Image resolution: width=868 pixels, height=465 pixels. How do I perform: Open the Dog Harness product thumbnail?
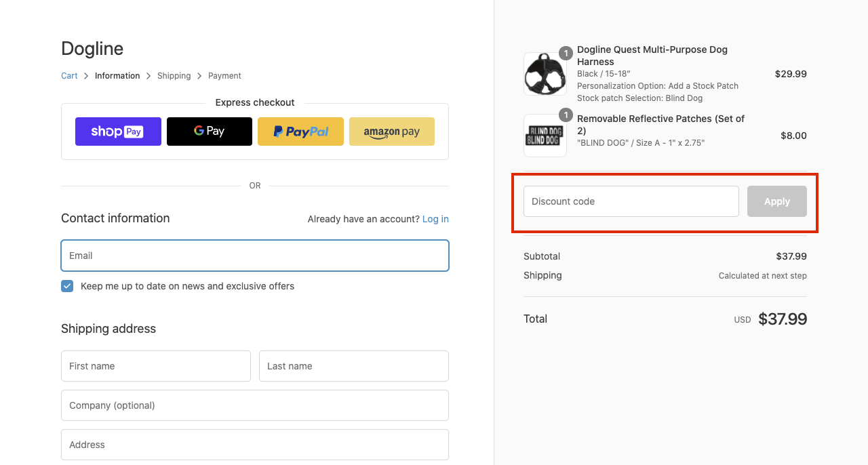(545, 74)
